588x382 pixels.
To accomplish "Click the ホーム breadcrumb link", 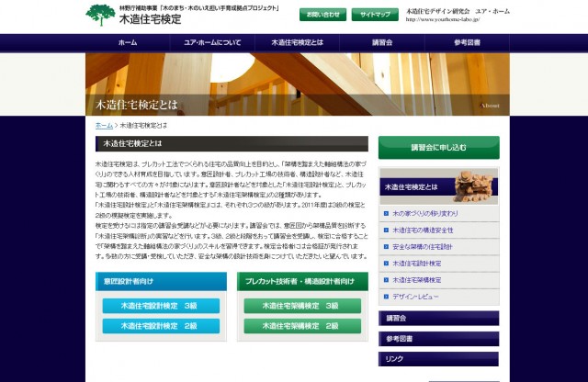I will click(x=104, y=125).
